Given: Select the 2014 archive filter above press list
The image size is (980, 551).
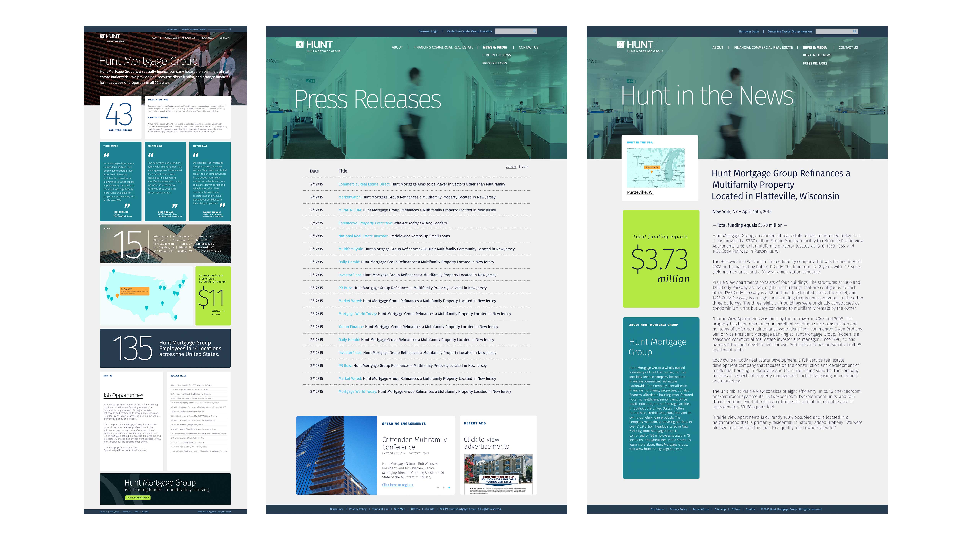Looking at the screenshot, I should coord(525,167).
